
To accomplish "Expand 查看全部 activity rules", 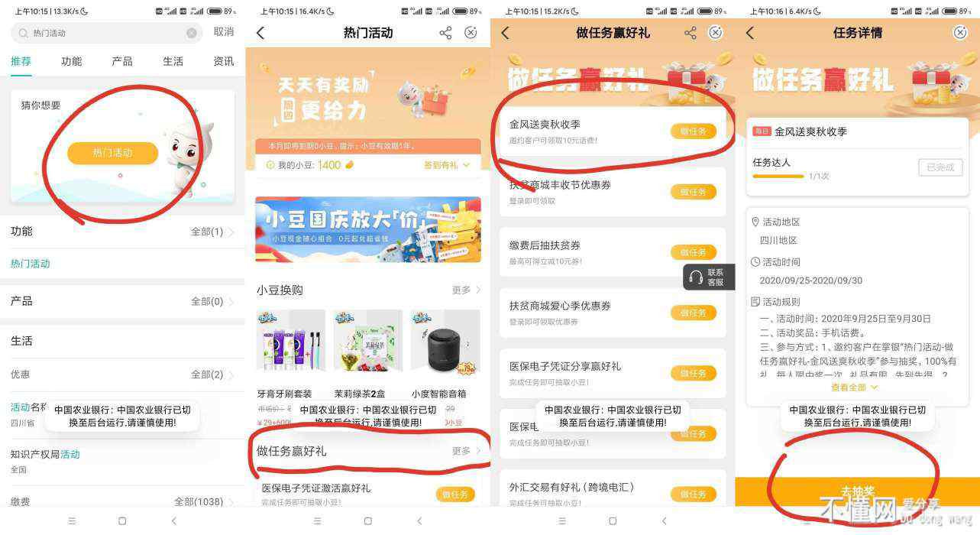I will pyautogui.click(x=854, y=387).
